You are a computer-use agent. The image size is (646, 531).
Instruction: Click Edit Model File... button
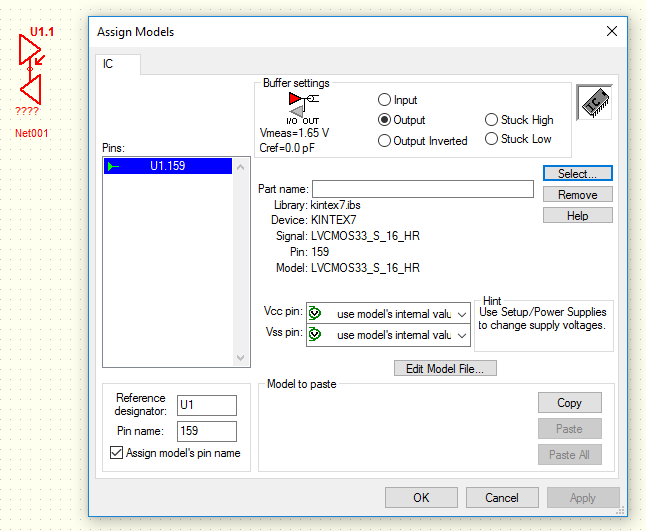(x=445, y=368)
